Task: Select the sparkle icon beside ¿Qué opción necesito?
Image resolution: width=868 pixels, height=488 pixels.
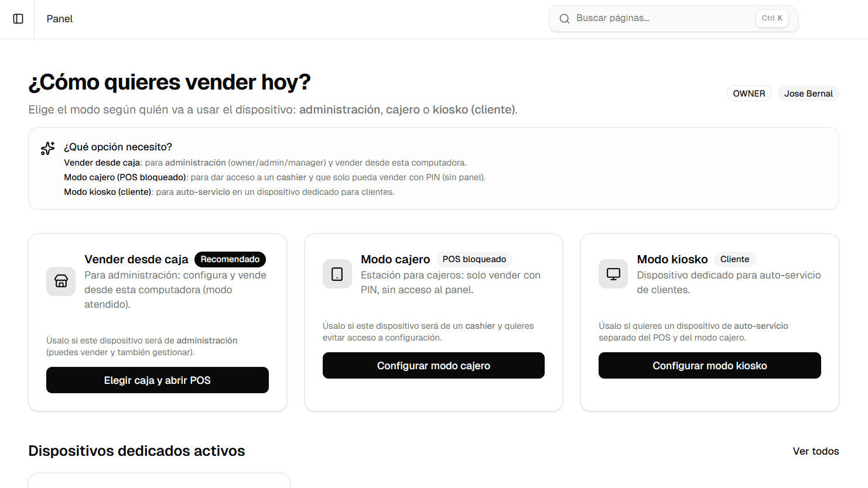Action: [47, 147]
